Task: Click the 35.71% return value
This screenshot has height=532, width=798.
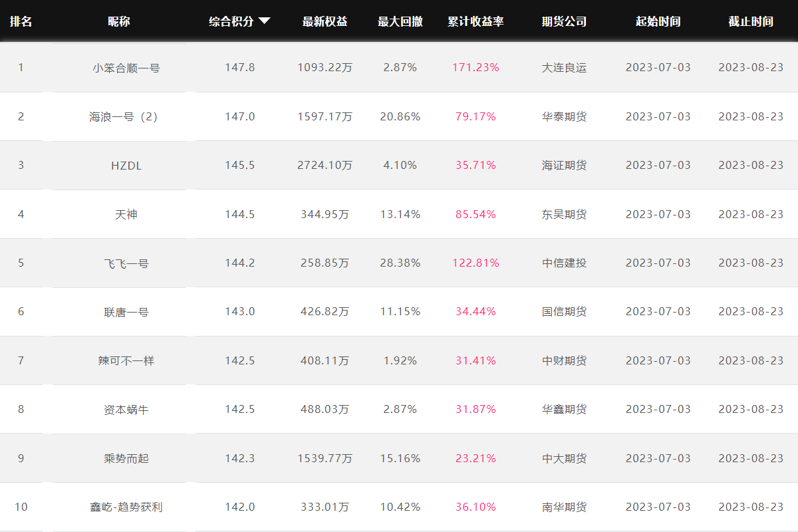Action: click(x=475, y=165)
